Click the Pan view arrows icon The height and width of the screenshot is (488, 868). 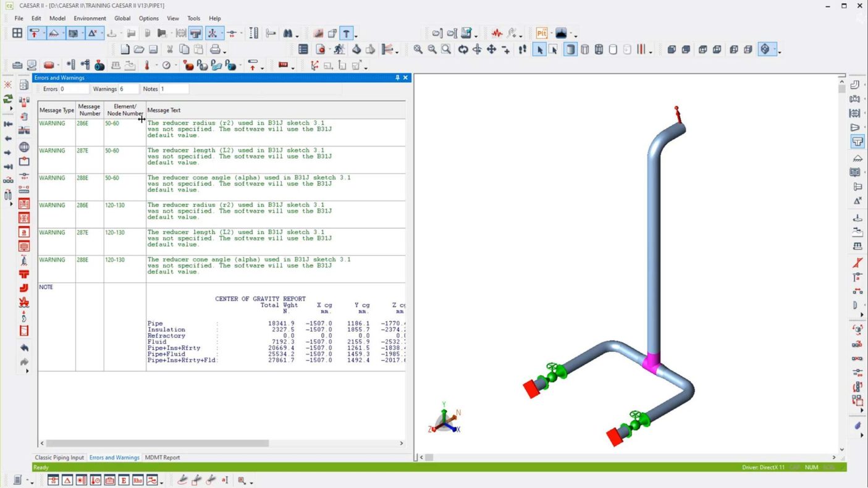pos(492,49)
